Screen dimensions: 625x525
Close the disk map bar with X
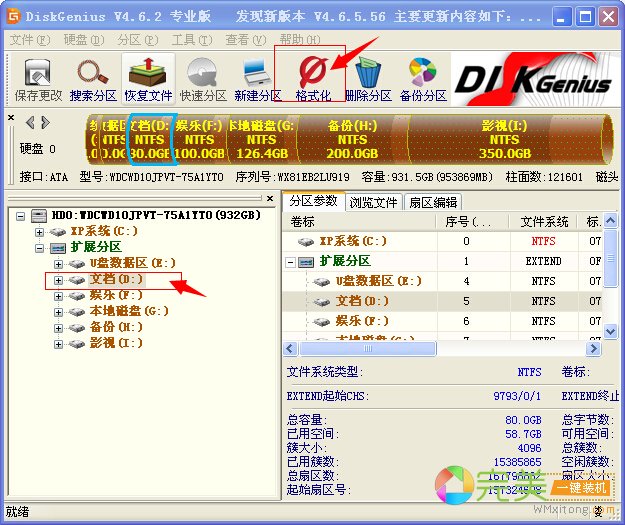(11, 118)
